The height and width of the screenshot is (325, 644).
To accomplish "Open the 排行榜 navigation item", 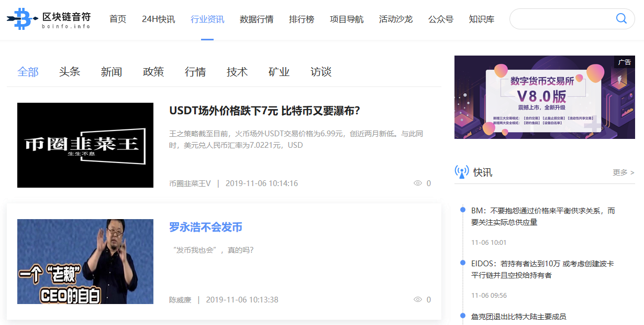I will (302, 19).
